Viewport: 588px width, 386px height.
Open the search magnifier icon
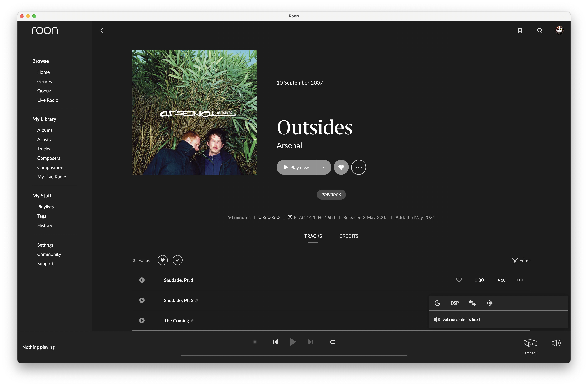click(540, 30)
